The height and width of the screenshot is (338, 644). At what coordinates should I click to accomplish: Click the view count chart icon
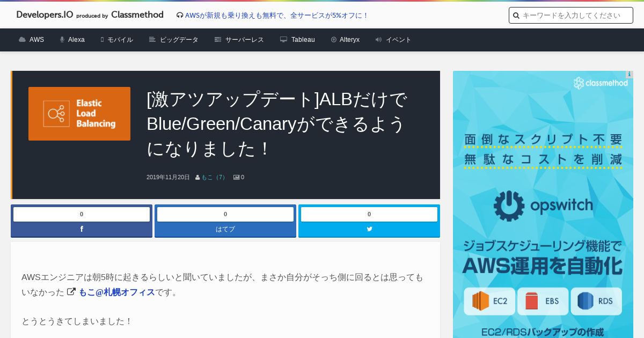[x=236, y=178]
